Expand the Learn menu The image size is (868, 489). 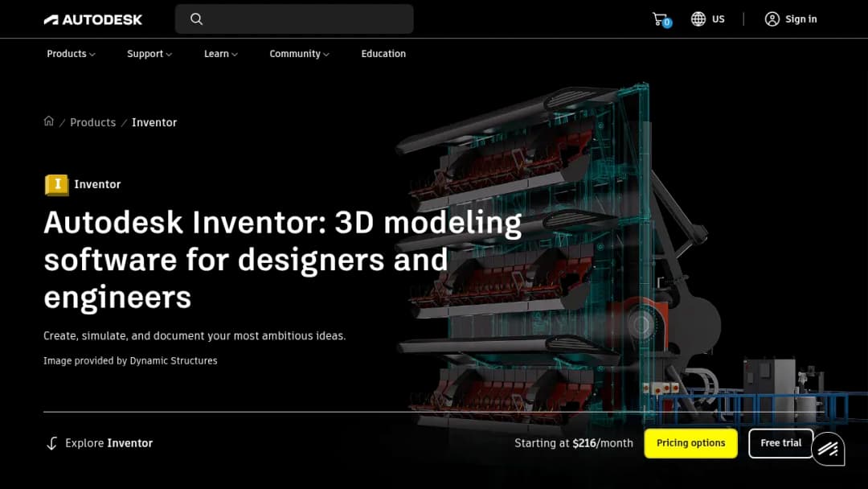pos(220,54)
